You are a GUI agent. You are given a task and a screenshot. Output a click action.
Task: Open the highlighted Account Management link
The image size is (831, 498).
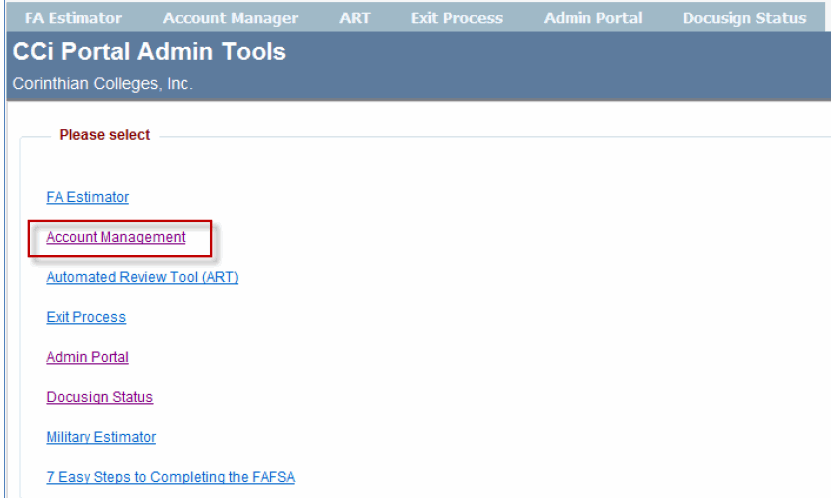click(116, 237)
